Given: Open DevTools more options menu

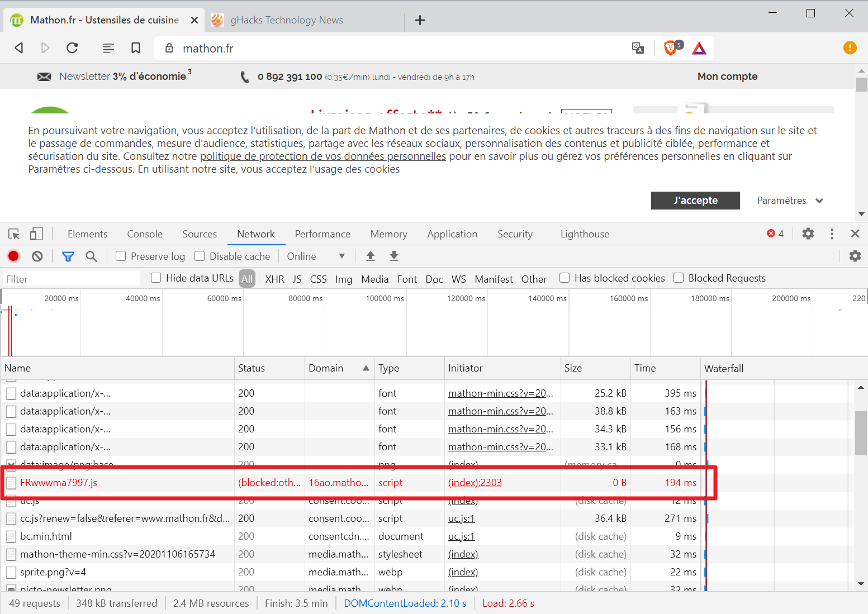Looking at the screenshot, I should click(x=832, y=234).
